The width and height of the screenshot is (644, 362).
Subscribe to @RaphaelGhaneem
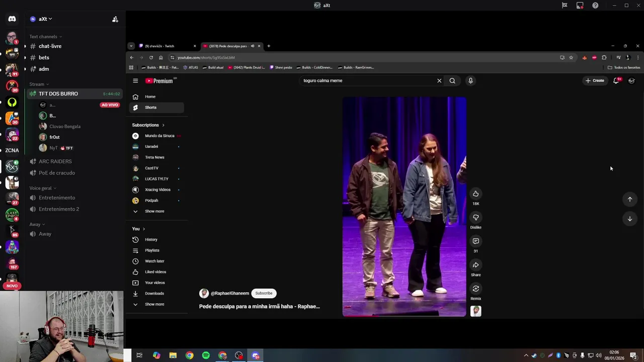click(264, 293)
